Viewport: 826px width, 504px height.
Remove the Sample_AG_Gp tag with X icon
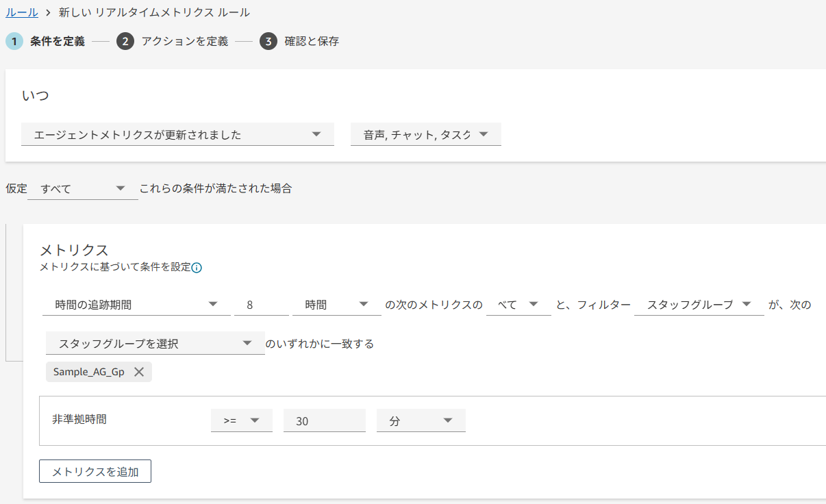(x=139, y=372)
